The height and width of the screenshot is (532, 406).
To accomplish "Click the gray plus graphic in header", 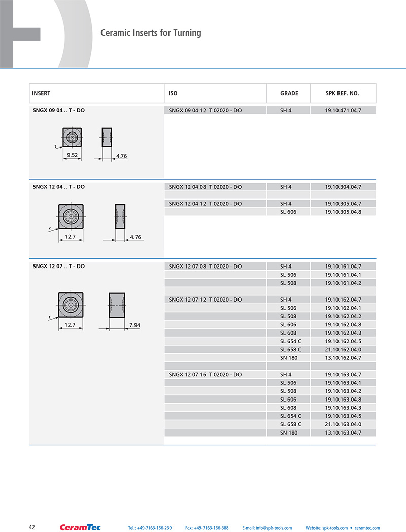I will [x=20, y=34].
